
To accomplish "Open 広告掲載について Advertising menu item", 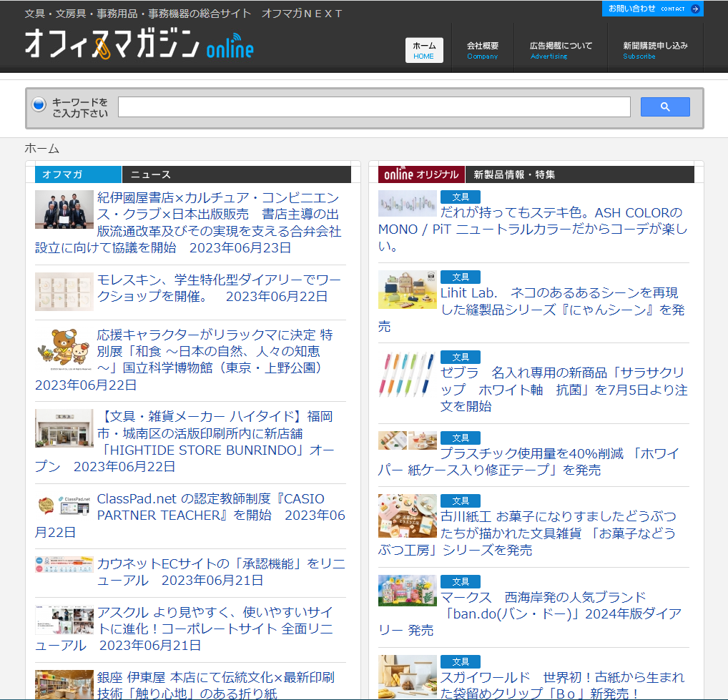I will [561, 50].
